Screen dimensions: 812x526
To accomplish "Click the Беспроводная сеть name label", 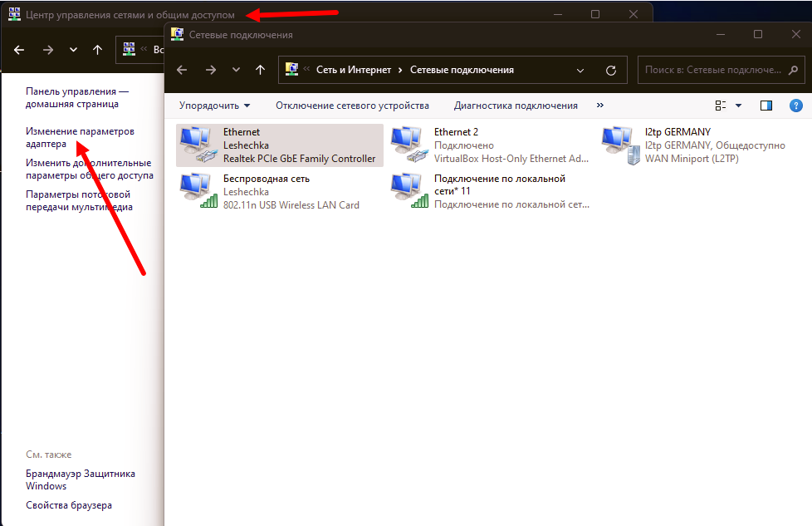I will [x=267, y=179].
